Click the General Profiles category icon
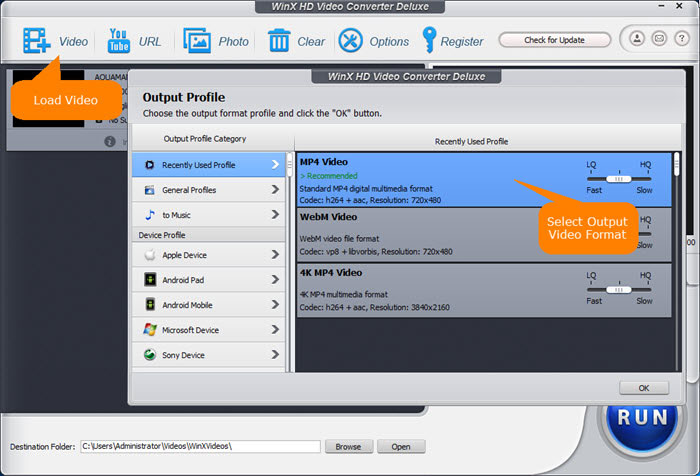The width and height of the screenshot is (700, 476). pyautogui.click(x=150, y=190)
